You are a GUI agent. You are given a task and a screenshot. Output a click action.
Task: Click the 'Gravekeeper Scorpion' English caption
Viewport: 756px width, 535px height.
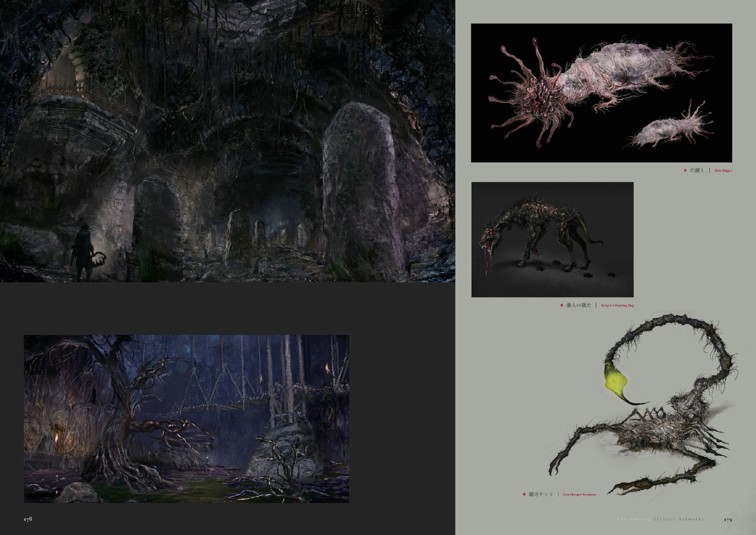[x=579, y=495]
